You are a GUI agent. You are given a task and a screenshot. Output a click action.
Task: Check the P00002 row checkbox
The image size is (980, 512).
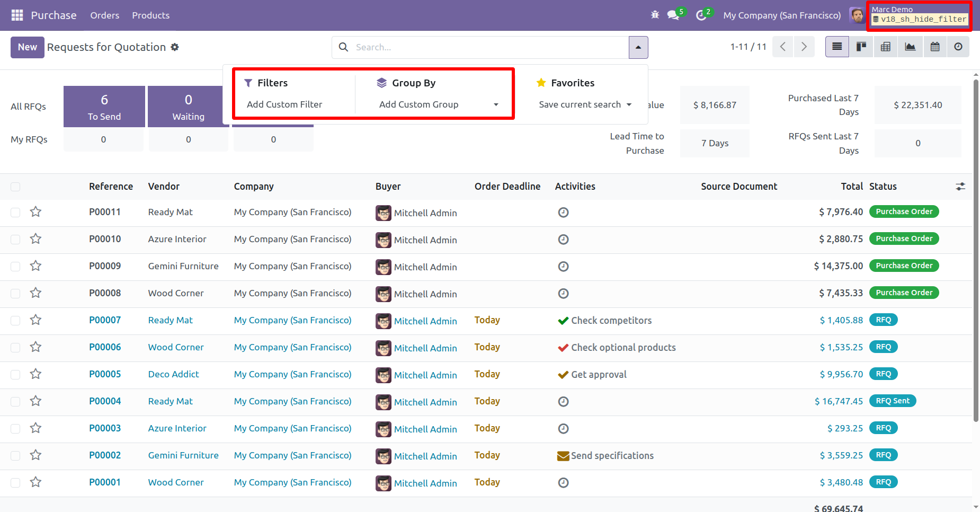(x=15, y=456)
